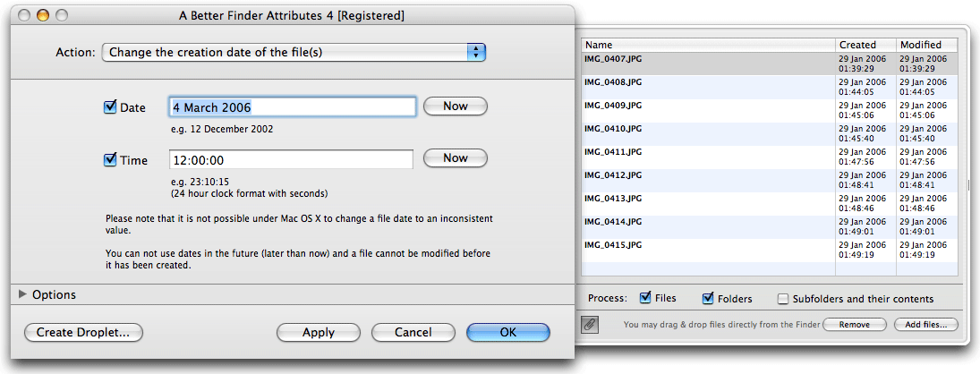The image size is (980, 374).
Task: Click the Apply button
Action: tap(318, 333)
